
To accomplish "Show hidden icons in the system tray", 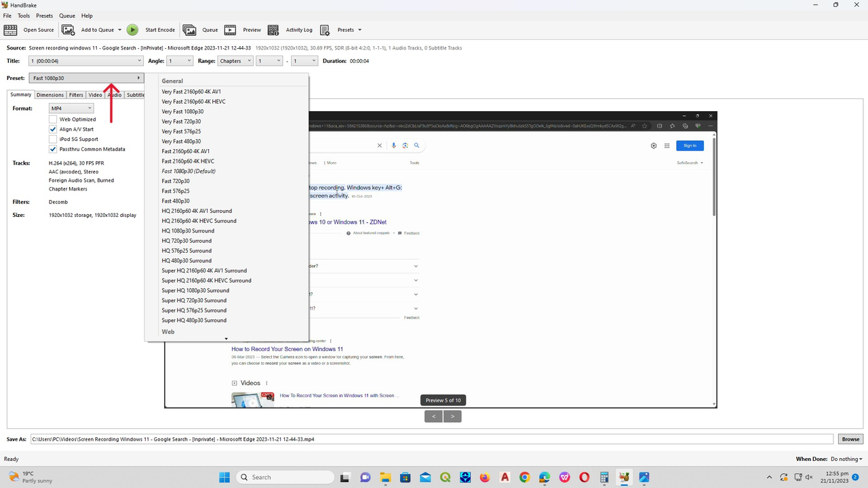I will [x=769, y=477].
